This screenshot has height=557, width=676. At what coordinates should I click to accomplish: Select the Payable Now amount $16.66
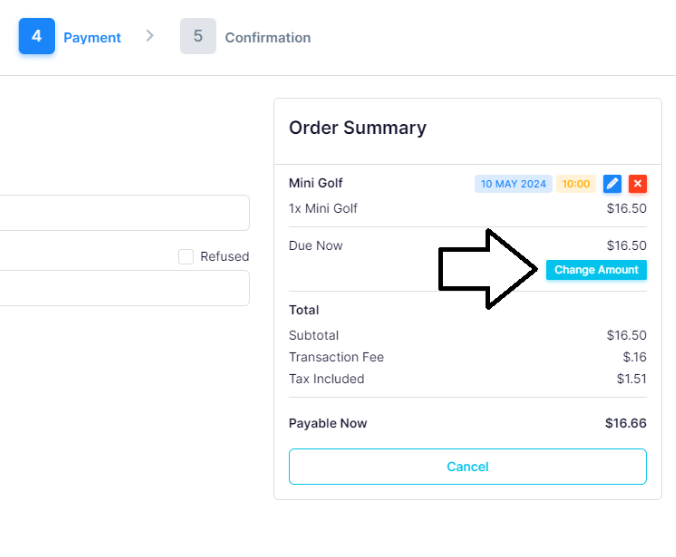(626, 423)
